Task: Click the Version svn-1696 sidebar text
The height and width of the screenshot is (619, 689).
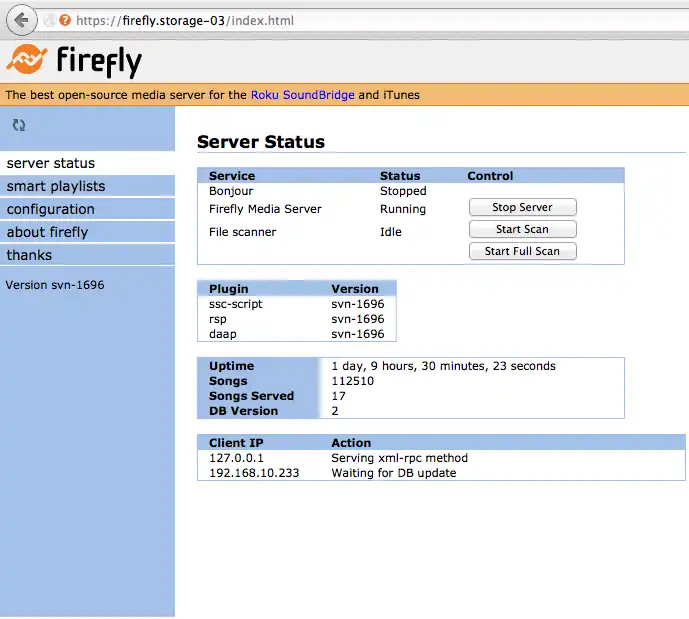Action: point(55,285)
